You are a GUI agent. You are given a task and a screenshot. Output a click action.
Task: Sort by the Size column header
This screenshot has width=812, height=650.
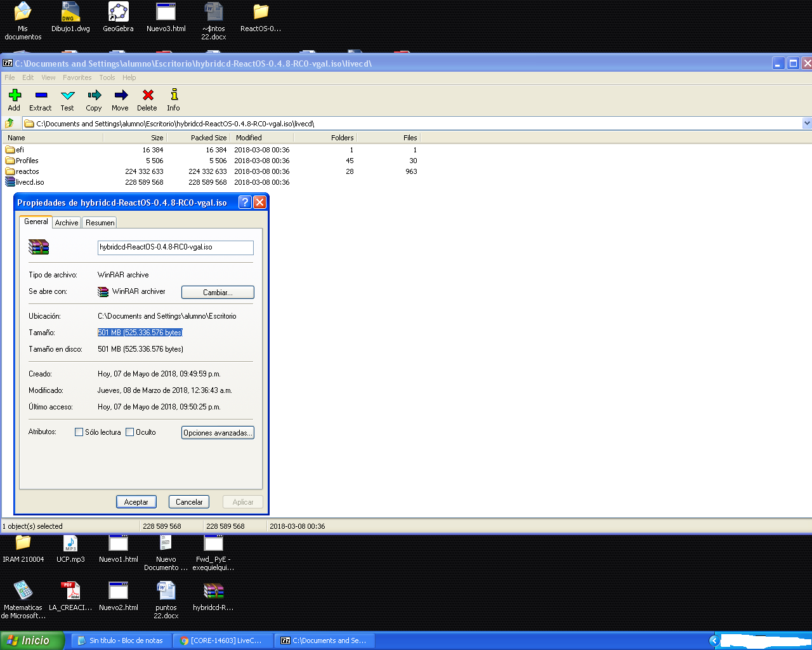(134, 138)
